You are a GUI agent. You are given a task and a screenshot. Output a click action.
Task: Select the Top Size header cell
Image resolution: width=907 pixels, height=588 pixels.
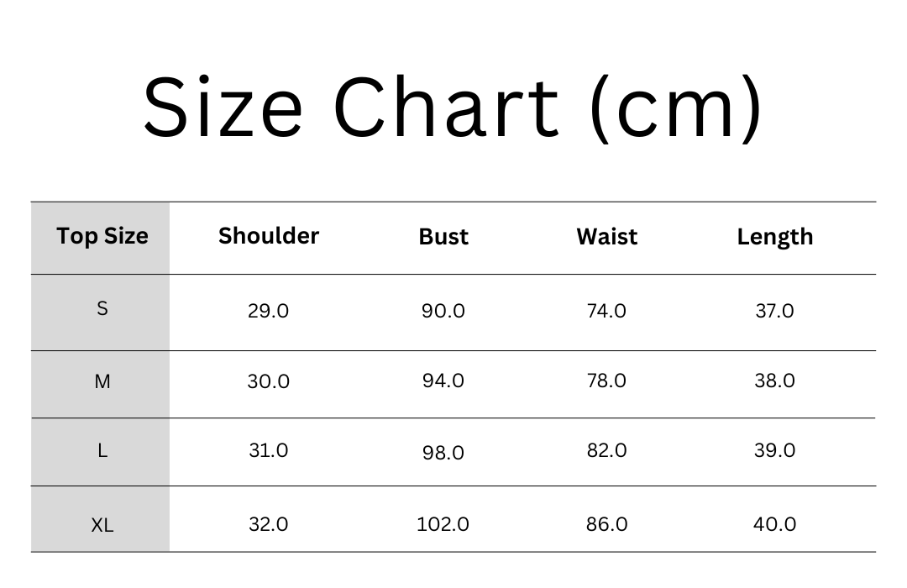[101, 238]
